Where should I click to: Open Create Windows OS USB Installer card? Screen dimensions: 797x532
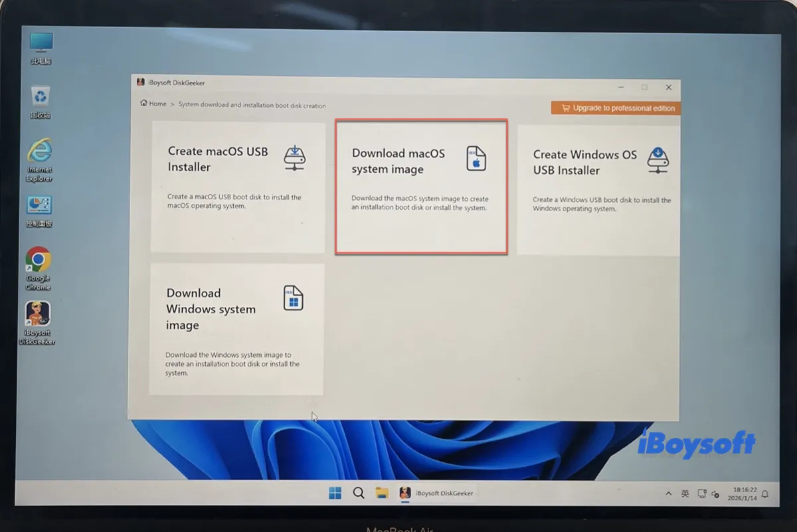click(598, 190)
